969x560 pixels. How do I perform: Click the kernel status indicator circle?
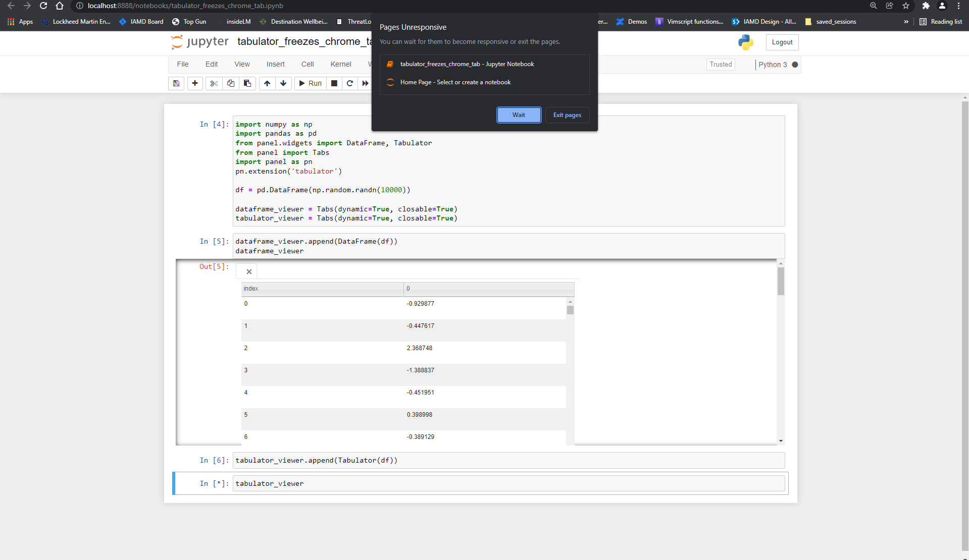point(794,65)
